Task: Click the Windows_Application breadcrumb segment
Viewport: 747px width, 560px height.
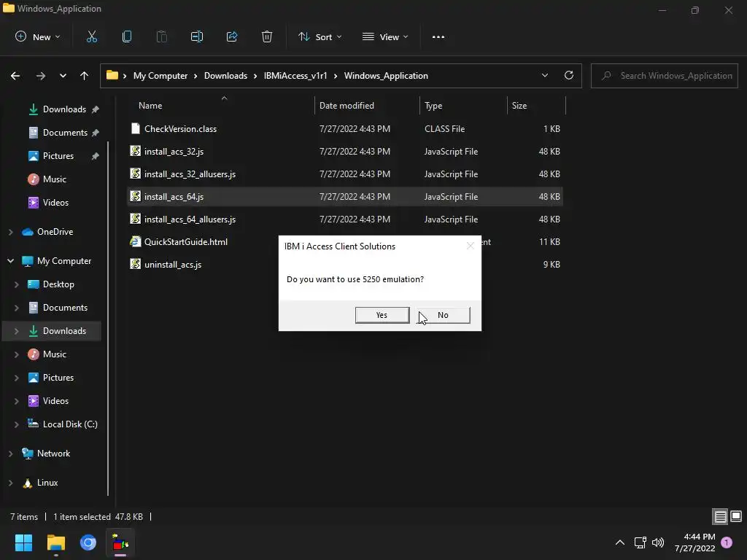Action: coord(386,76)
